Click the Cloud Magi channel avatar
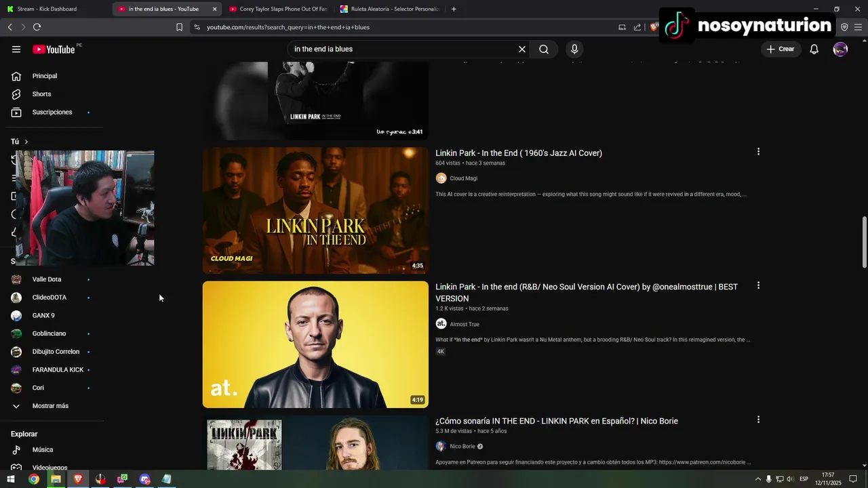868x488 pixels. (x=441, y=178)
